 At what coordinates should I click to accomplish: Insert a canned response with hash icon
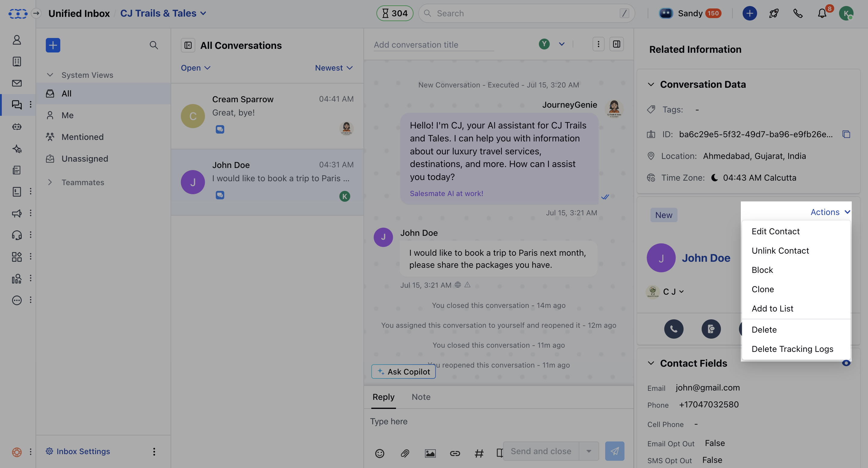click(x=479, y=454)
